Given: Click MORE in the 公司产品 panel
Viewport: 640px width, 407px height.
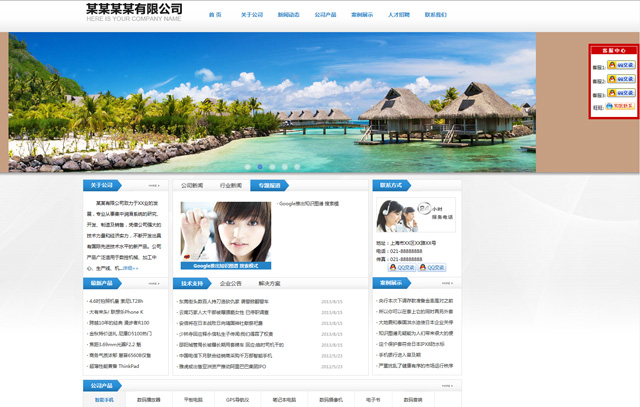Looking at the screenshot, I should click(447, 386).
